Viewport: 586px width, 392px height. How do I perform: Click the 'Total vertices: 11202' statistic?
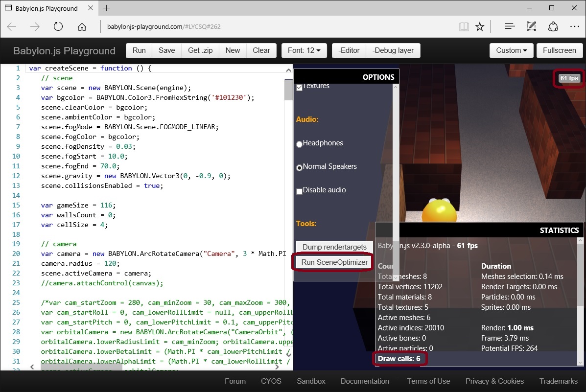(410, 287)
